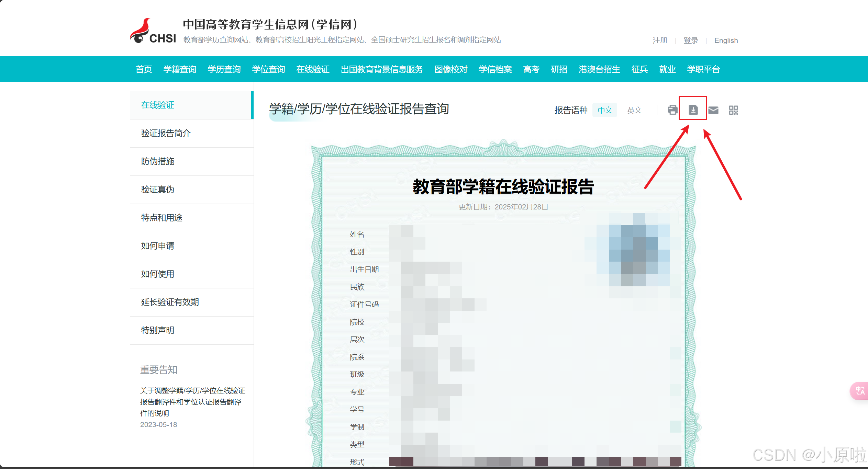868x469 pixels.
Task: Select 验证报告简介 in the sidebar
Action: click(166, 133)
